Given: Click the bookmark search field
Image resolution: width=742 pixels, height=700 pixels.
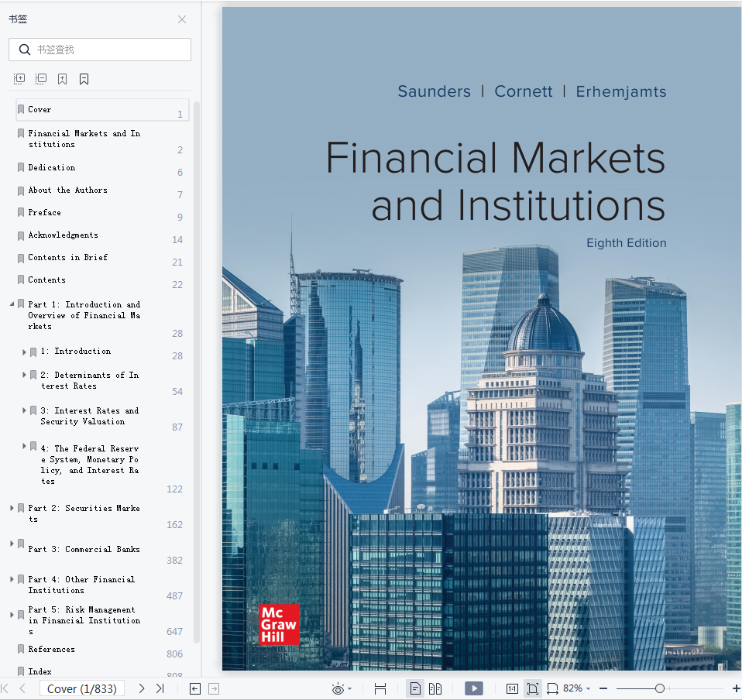Looking at the screenshot, I should 100,50.
